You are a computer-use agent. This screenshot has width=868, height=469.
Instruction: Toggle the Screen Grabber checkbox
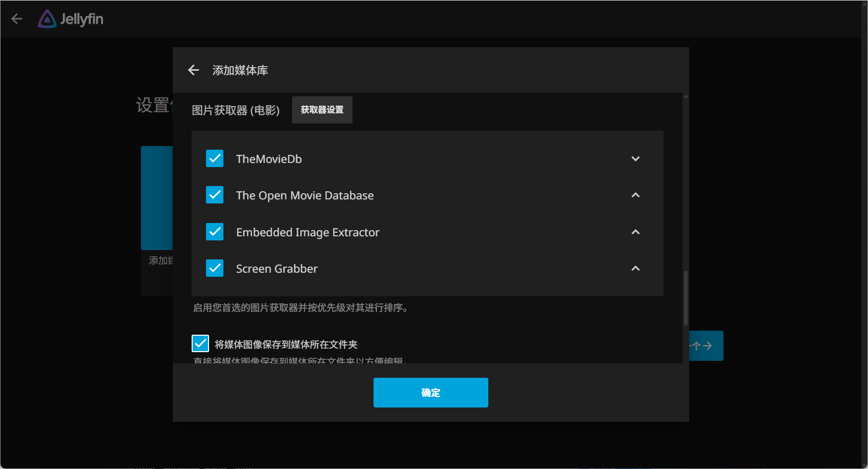click(x=215, y=268)
